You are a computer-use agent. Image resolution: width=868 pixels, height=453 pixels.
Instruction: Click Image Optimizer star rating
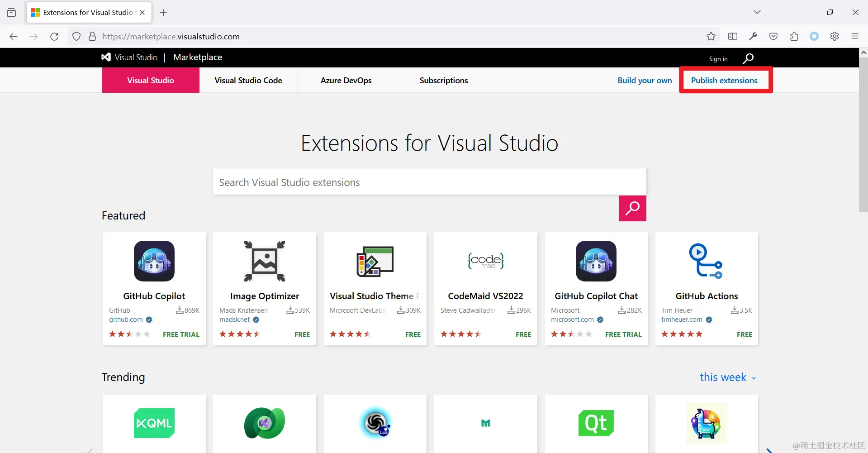pyautogui.click(x=240, y=334)
